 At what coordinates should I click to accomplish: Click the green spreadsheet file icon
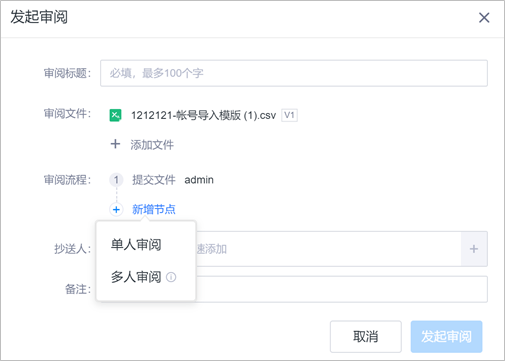pos(115,115)
